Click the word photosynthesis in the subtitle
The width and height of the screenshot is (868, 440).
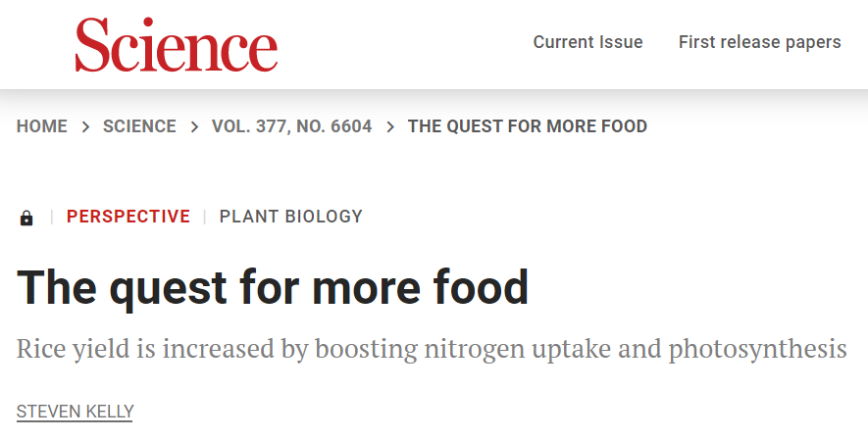[757, 349]
